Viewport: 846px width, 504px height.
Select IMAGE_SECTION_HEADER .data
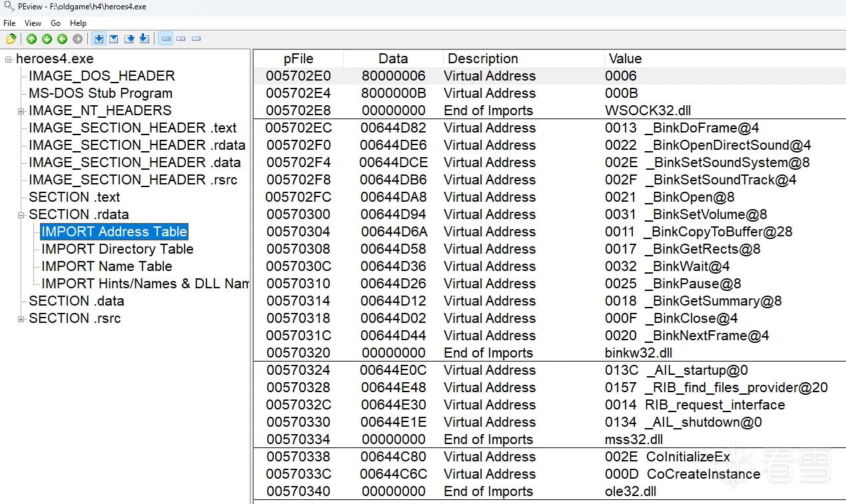[135, 162]
